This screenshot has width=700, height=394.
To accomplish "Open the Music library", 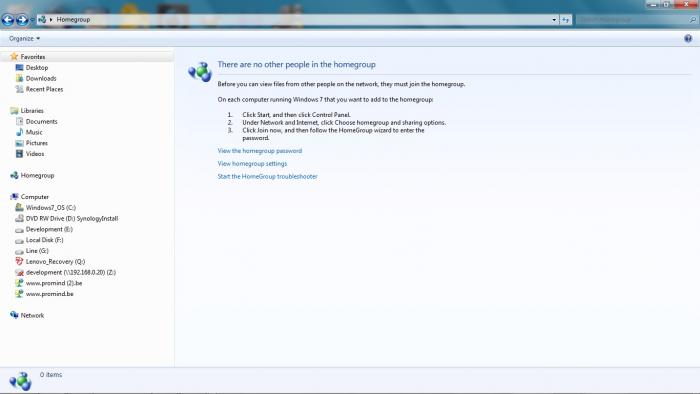I will [x=34, y=133].
